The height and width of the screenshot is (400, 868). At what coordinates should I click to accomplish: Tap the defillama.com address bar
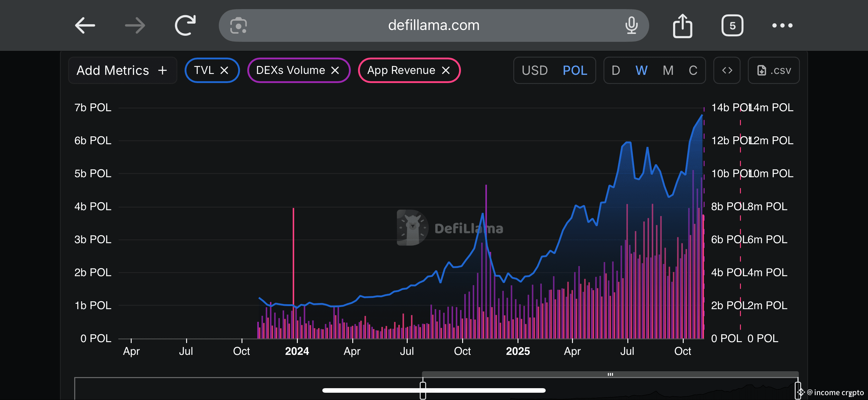433,26
